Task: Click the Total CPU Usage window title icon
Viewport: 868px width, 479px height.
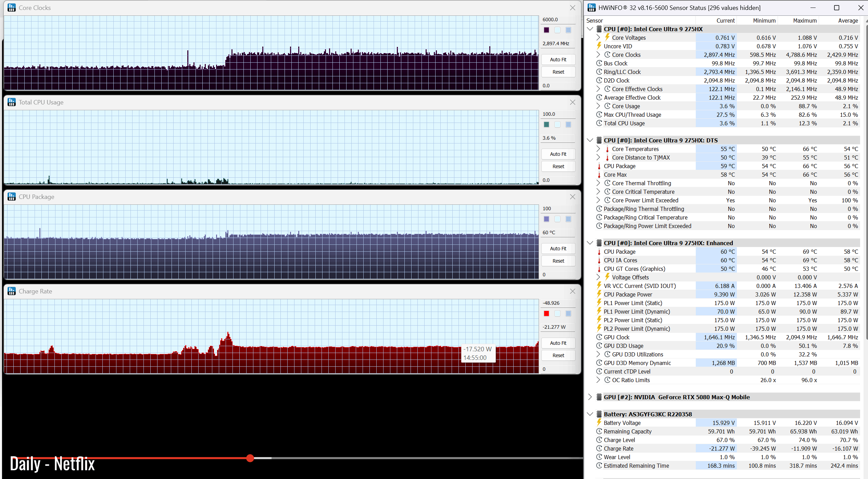Action: [12, 102]
